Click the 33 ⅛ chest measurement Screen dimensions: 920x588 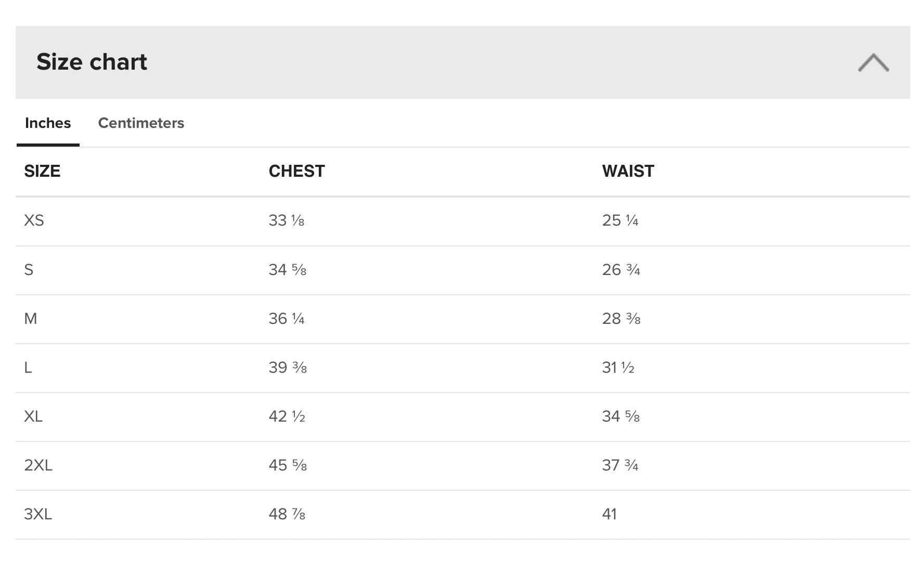pos(286,220)
